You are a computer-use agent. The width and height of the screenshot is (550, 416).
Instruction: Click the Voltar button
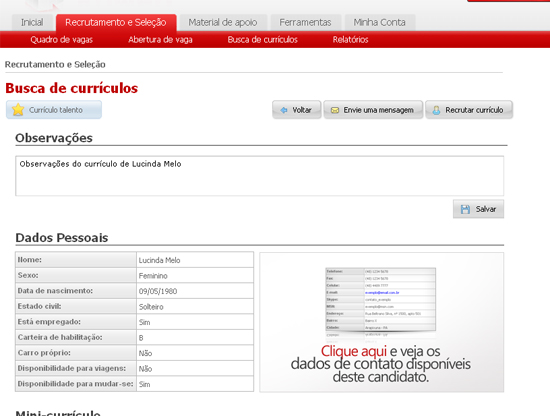(x=297, y=110)
